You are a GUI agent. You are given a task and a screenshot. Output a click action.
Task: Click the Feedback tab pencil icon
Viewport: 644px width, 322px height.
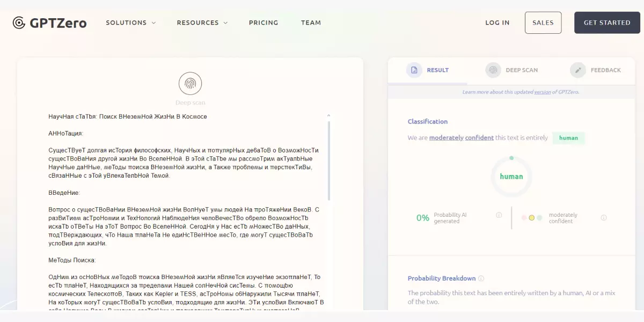[578, 70]
